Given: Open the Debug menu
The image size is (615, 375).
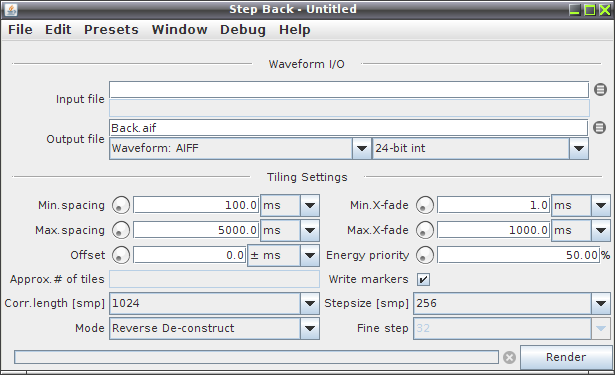Looking at the screenshot, I should point(243,30).
